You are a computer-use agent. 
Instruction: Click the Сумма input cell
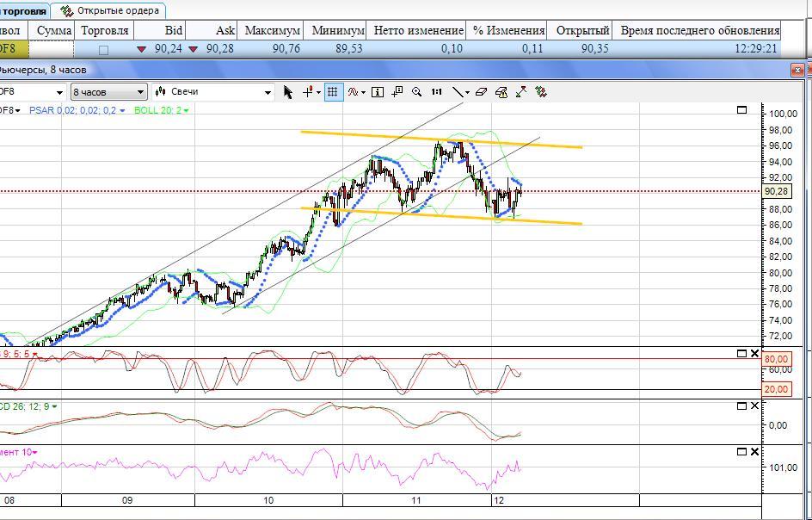coord(52,49)
